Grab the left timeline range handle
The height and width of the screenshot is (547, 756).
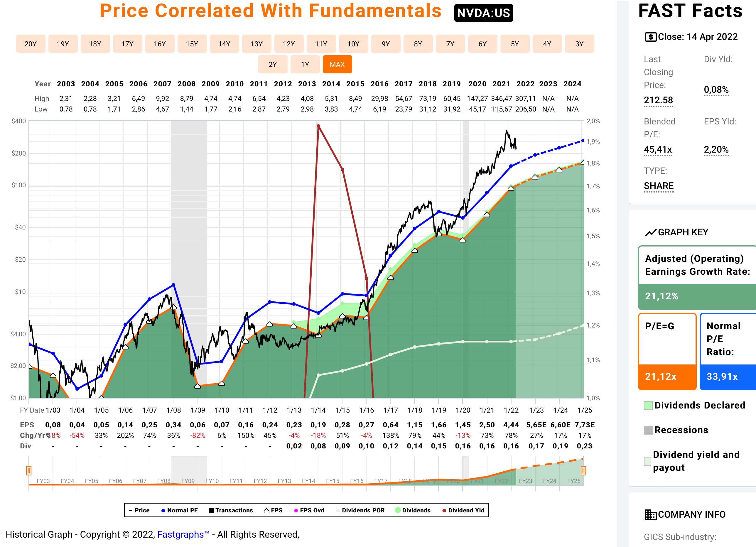29,471
